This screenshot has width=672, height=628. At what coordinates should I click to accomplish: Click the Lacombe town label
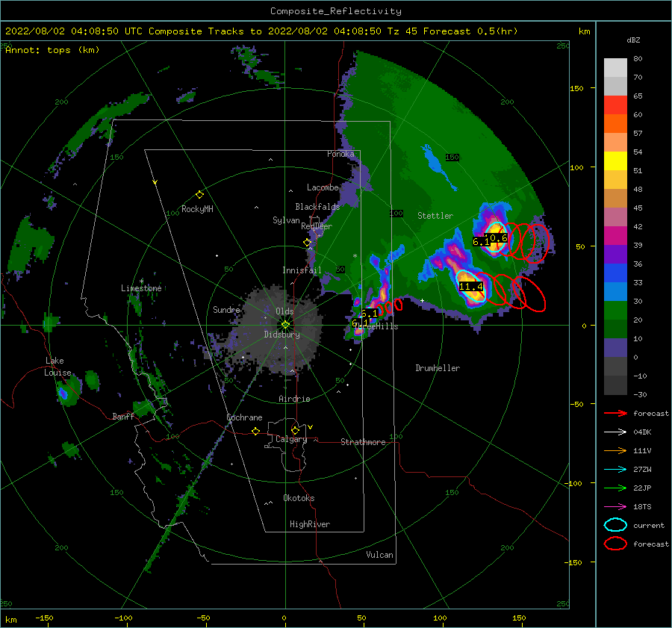[323, 187]
